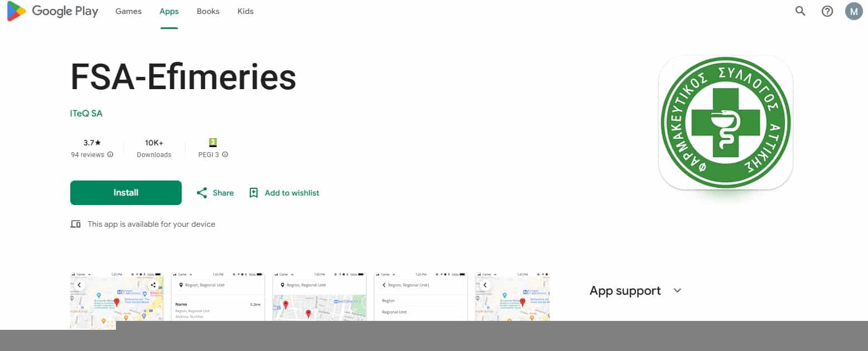Click the info icon beside 94 reviews
The width and height of the screenshot is (868, 351).
[x=110, y=154]
